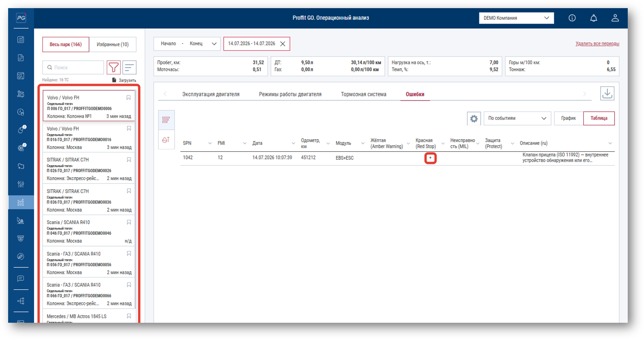Select the oil temperature icon beside the table
Screen dimensions: 644x339
[x=166, y=140]
